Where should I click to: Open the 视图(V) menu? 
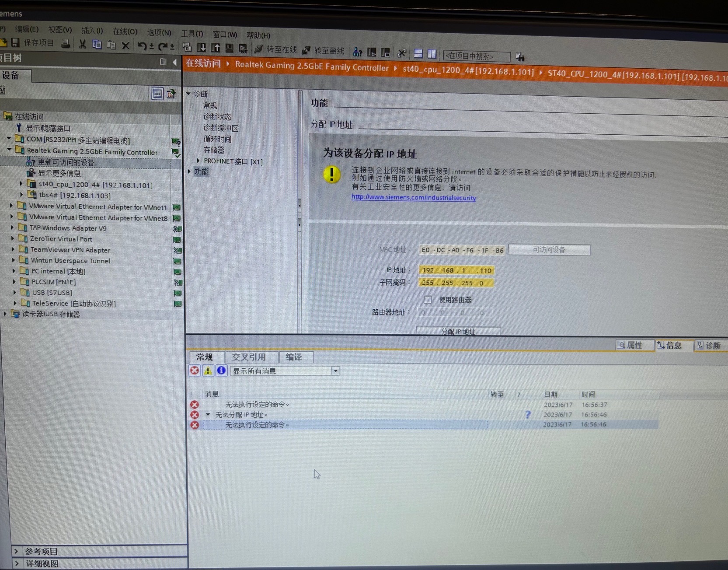60,30
